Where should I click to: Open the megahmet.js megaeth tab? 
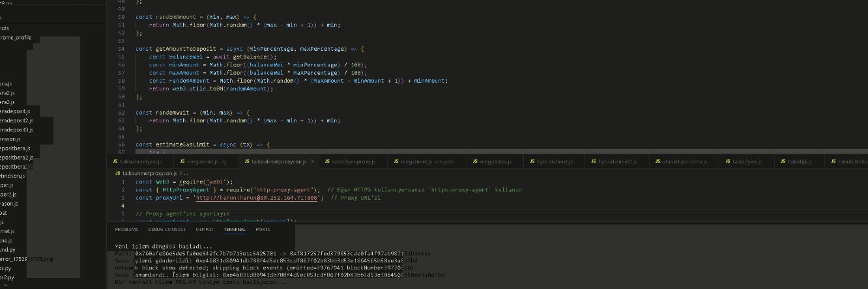pyautogui.click(x=427, y=161)
